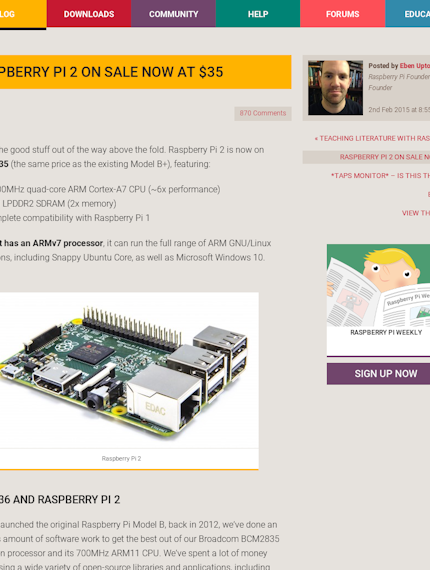Viewport: 430px width, 570px height.
Task: Select the current Raspberry Pi 2 On Sale post link
Action: click(385, 157)
